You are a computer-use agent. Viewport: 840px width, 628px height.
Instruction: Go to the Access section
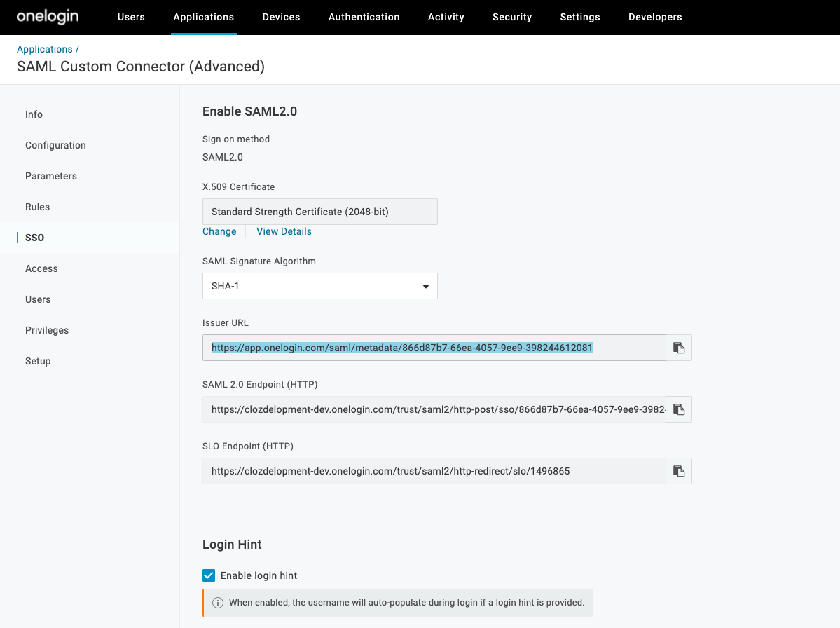pos(41,268)
